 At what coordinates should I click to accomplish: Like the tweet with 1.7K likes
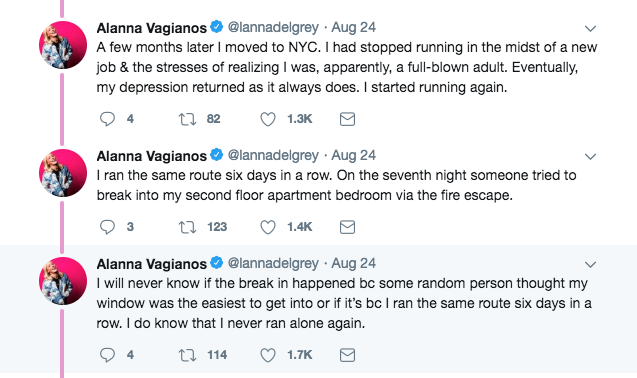[x=268, y=355]
